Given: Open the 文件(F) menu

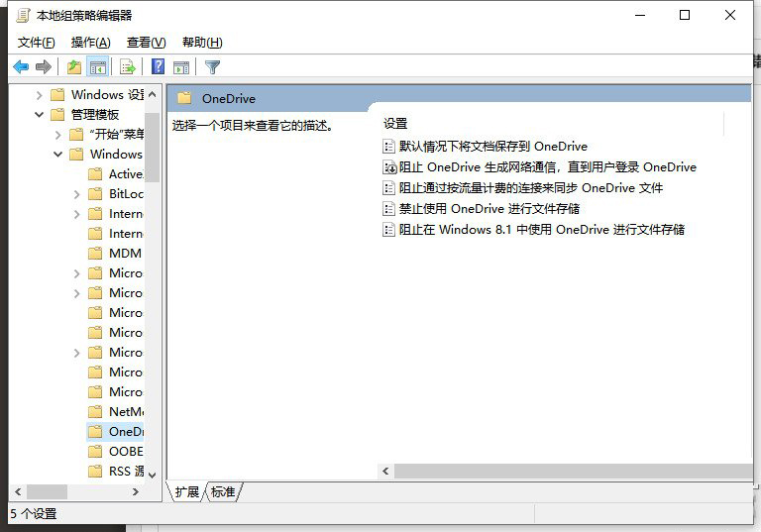Looking at the screenshot, I should click(37, 43).
